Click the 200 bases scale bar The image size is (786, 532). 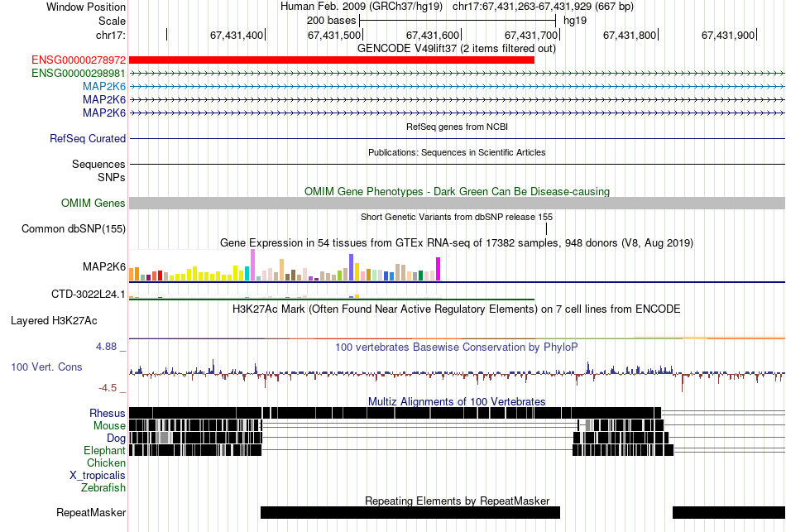(x=458, y=21)
